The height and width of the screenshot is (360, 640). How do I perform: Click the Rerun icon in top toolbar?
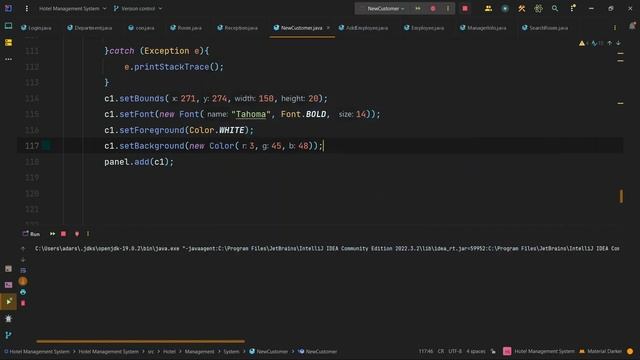[418, 9]
